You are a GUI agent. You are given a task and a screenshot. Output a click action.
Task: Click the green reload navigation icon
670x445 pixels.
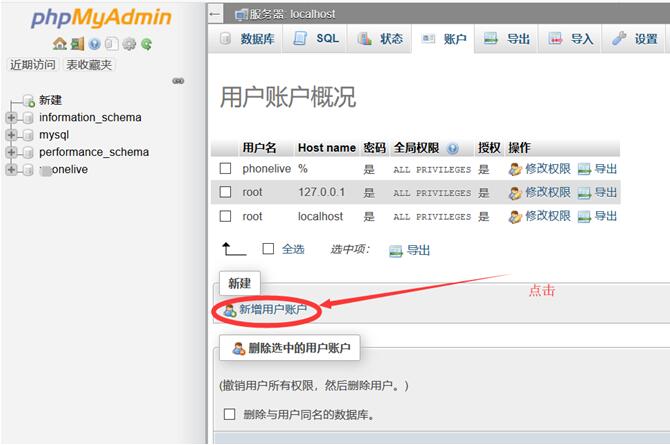click(x=147, y=44)
